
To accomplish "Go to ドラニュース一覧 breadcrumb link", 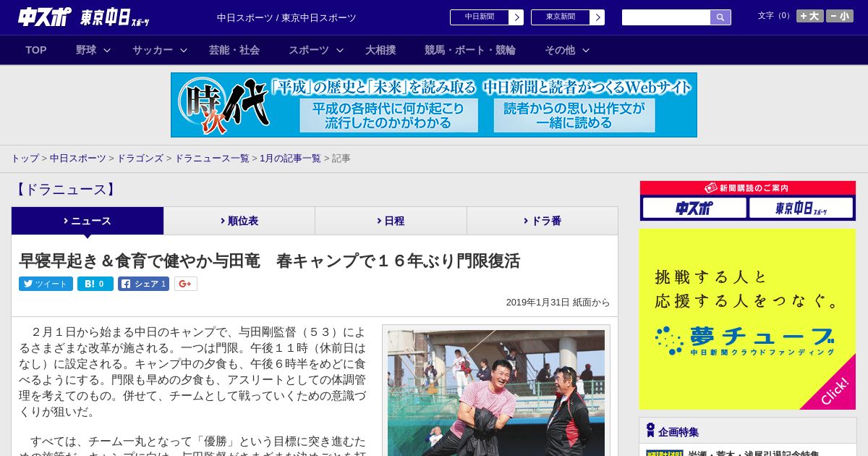I will pos(212,158).
